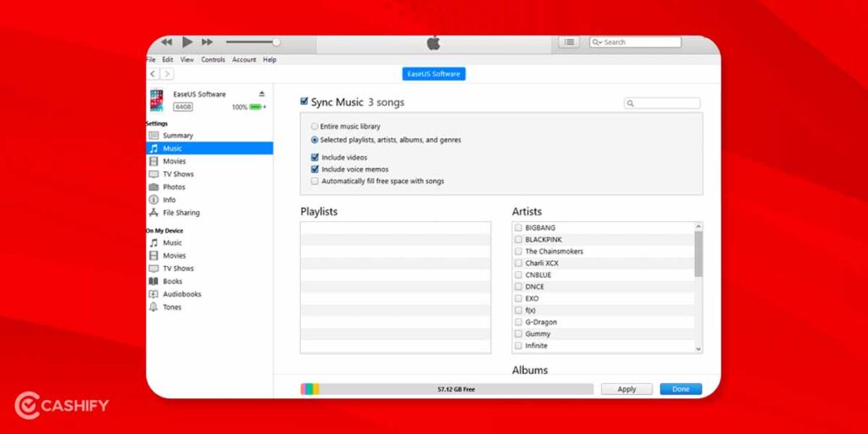Check the f(x) artist checkbox
Screen dimensions: 868x434
click(x=518, y=310)
